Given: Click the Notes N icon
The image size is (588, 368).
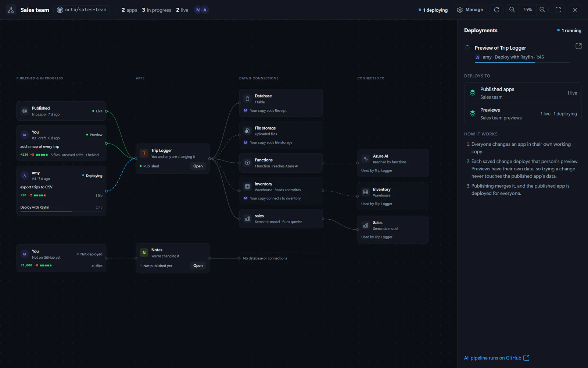Looking at the screenshot, I should [x=144, y=253].
